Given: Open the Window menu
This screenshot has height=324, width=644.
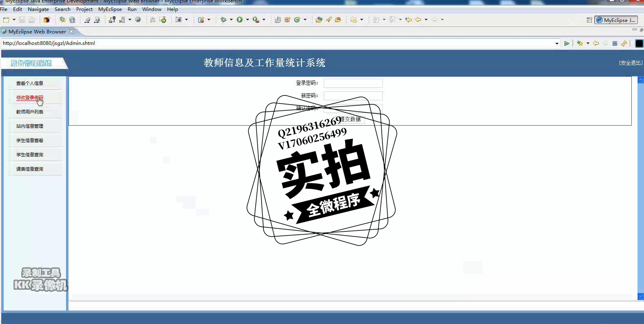Looking at the screenshot, I should click(x=152, y=9).
